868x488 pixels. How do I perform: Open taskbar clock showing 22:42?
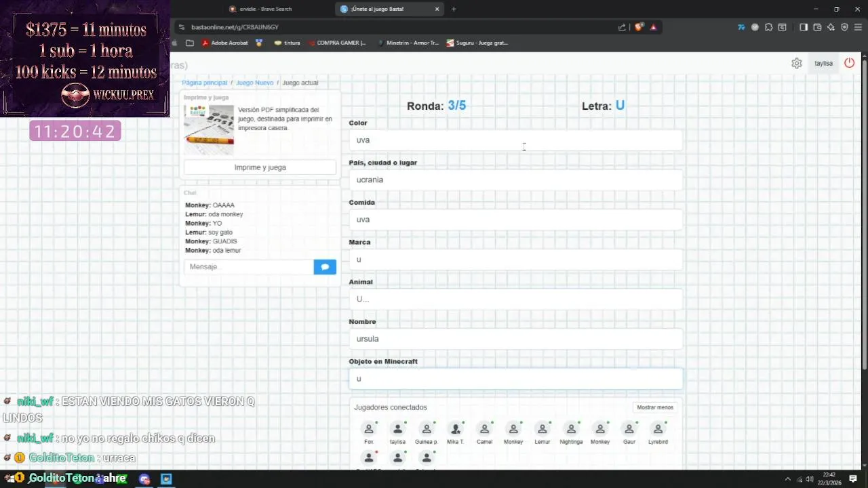click(829, 479)
